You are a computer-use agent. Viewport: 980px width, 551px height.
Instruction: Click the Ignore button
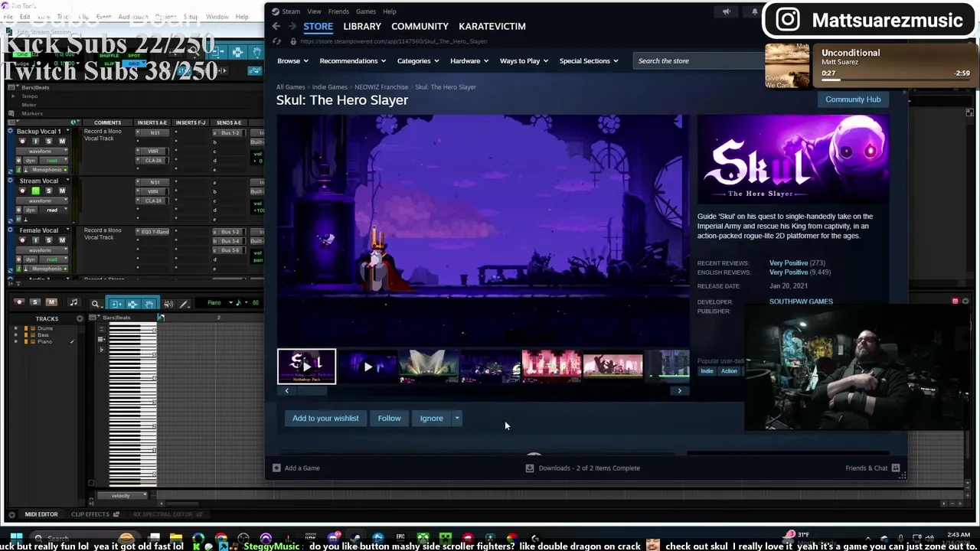(431, 419)
